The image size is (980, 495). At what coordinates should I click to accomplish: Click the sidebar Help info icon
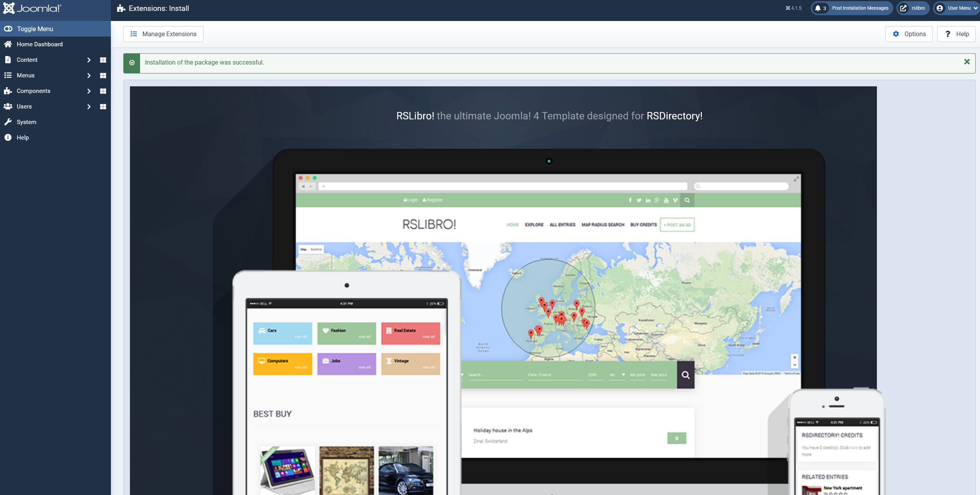click(8, 138)
